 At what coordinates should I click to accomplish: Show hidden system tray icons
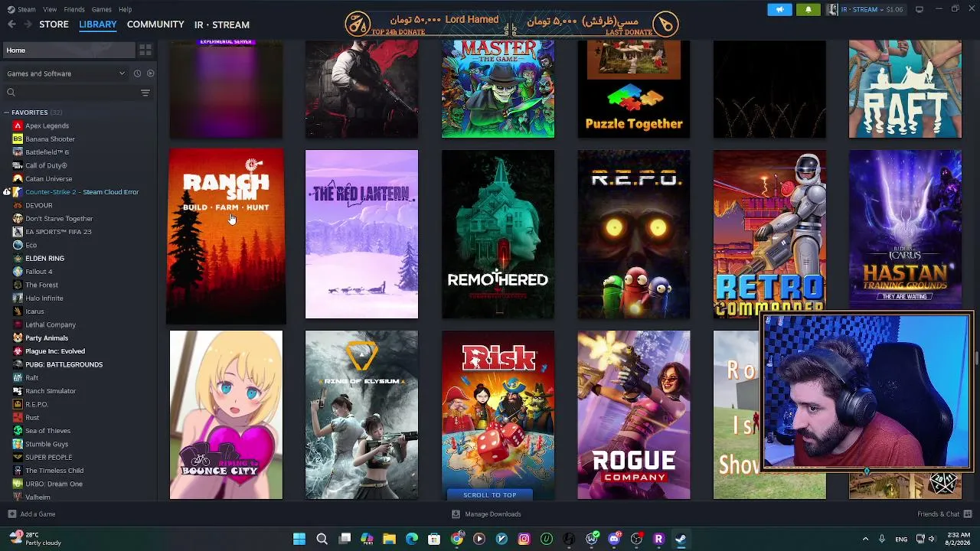865,539
